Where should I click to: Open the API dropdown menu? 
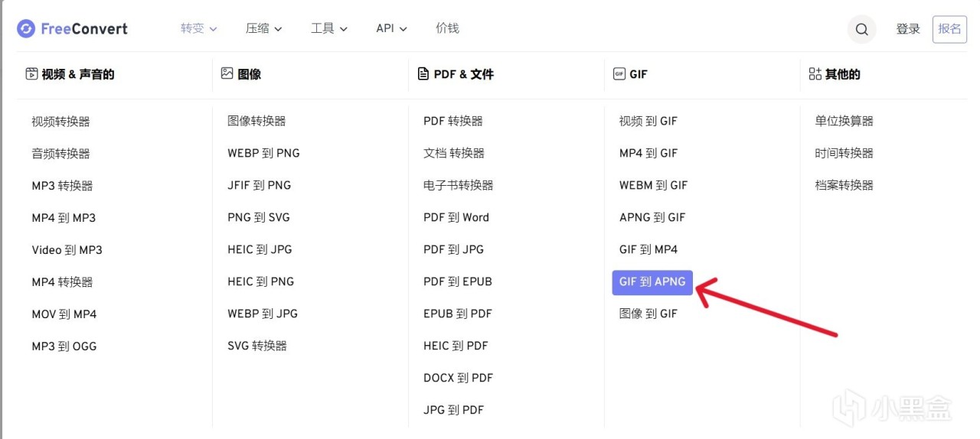(391, 28)
